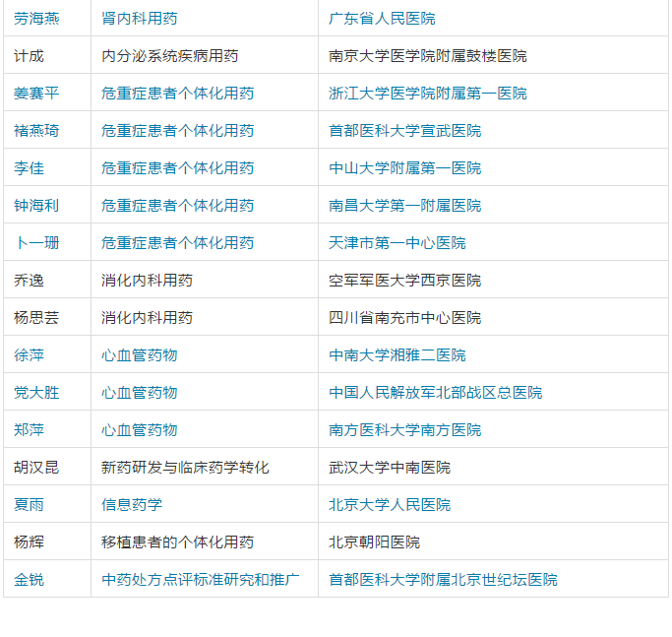Click 消化内科用药 in 乔逸's row
Viewport: 672px width, 637px height.
coord(147,281)
